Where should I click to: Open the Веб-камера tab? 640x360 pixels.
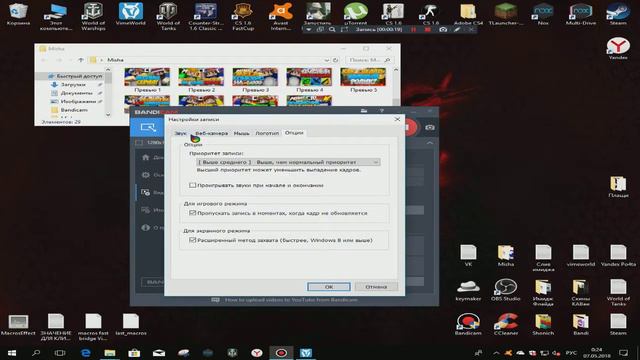[211, 133]
